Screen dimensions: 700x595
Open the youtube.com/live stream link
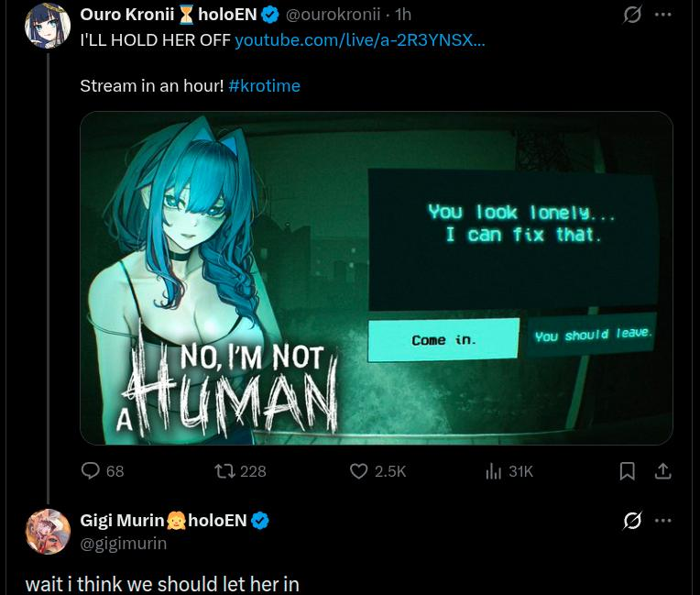click(x=360, y=40)
